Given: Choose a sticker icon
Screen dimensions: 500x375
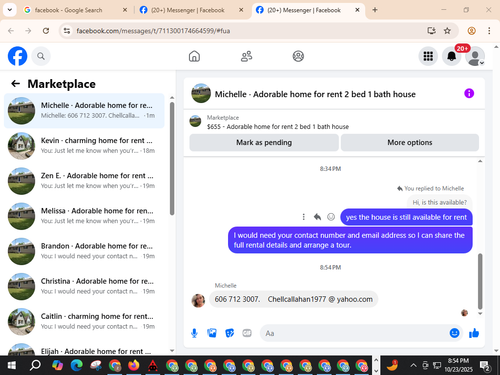Looking at the screenshot, I should coord(229,333).
